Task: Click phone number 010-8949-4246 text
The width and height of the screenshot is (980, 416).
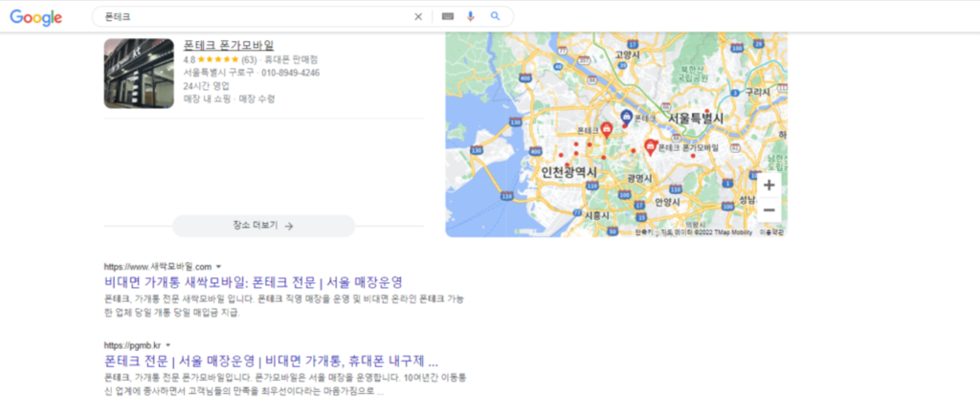Action: coord(290,73)
